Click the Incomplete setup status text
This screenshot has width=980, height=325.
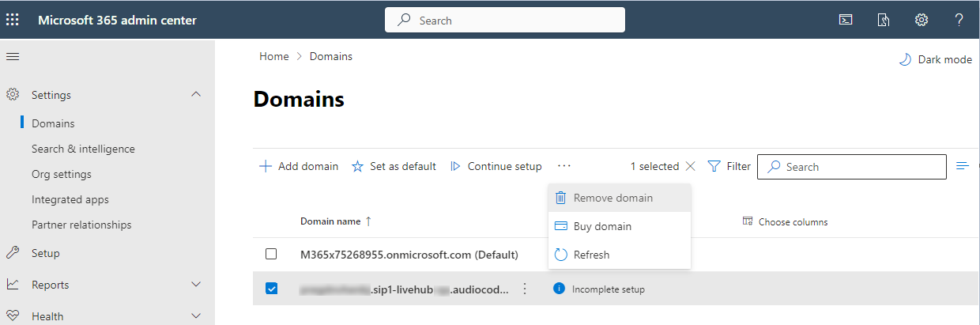tap(609, 289)
